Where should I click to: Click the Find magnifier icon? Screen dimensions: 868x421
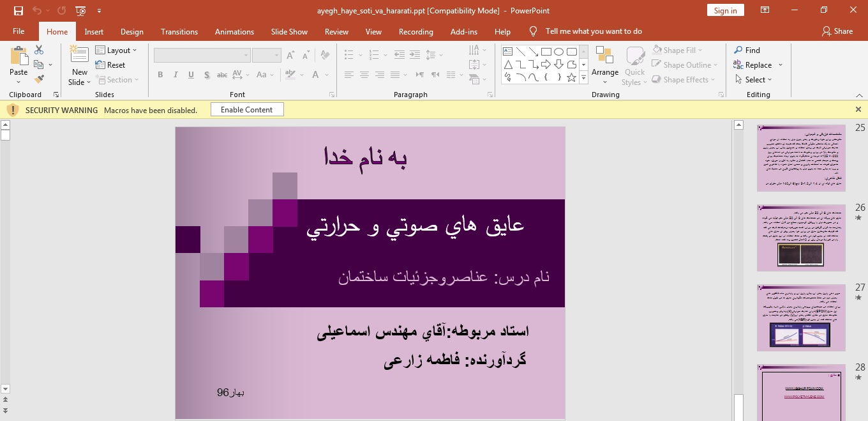click(738, 50)
